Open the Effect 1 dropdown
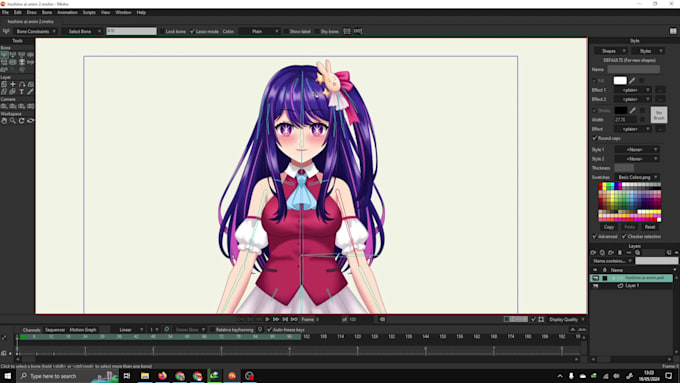This screenshot has width=680, height=383. tap(633, 90)
